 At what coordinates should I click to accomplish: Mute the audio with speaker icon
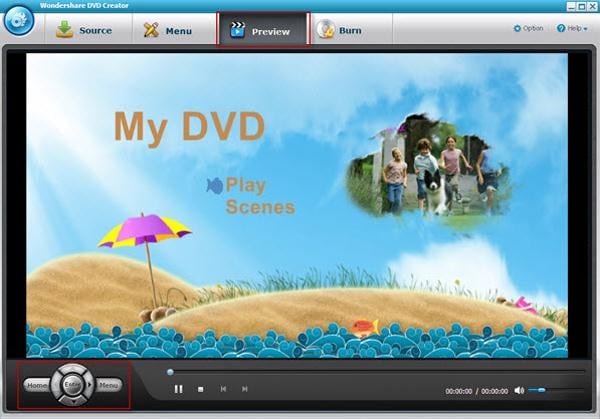coord(519,390)
